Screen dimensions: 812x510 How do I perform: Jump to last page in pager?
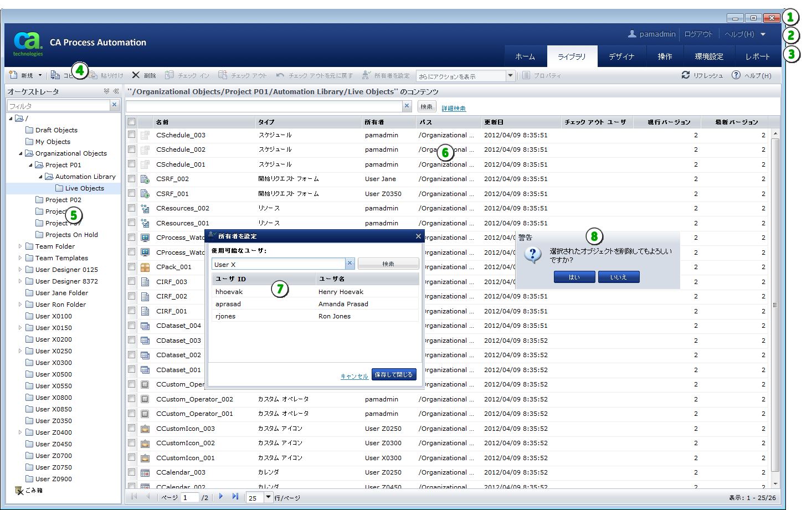click(235, 497)
